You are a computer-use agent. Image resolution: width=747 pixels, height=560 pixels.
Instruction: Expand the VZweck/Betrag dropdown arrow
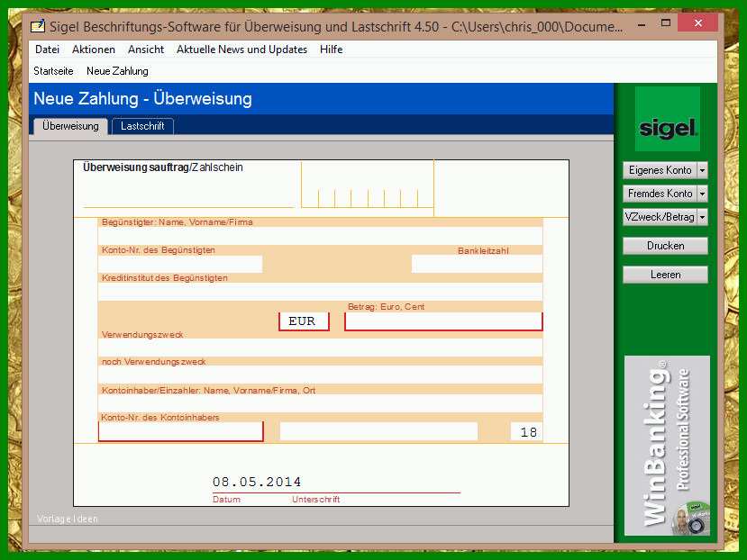pos(702,217)
